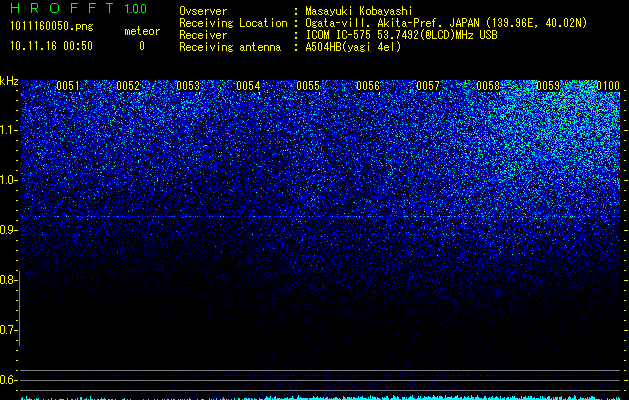
Task: Click the 0057 time marker
Action: point(428,86)
